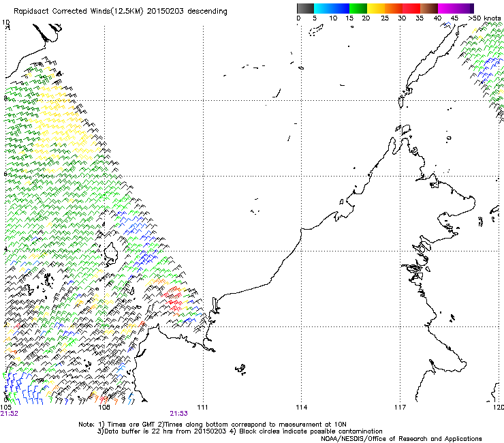504x443 pixels.
Task: Click the legend scale label '10'
Action: (333, 18)
